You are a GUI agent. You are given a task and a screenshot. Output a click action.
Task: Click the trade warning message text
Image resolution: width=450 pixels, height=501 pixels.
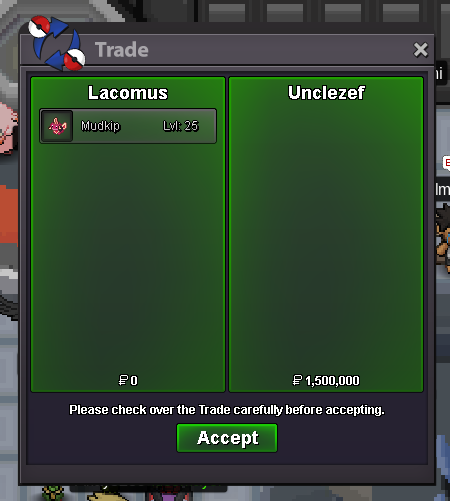coord(227,410)
